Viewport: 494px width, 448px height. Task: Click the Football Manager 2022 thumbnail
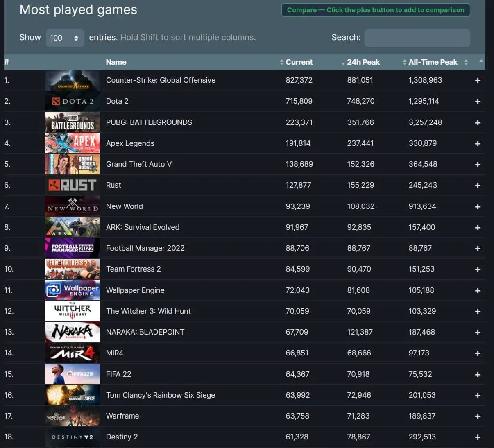[x=73, y=248]
